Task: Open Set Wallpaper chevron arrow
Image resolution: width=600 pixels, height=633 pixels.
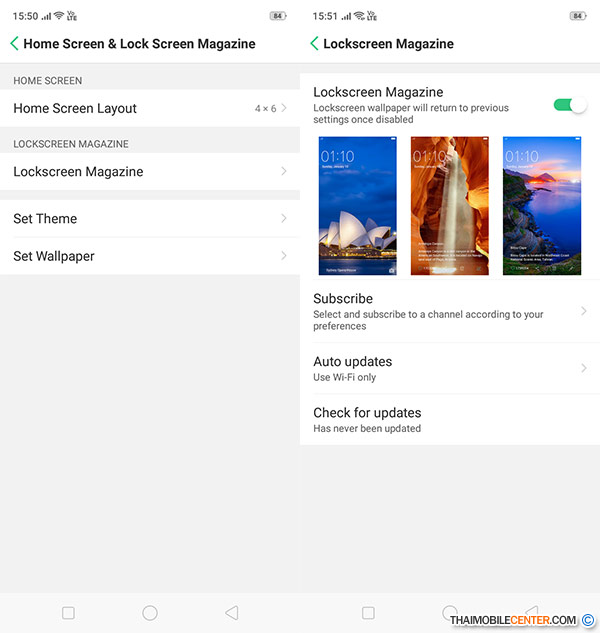Action: 284,256
